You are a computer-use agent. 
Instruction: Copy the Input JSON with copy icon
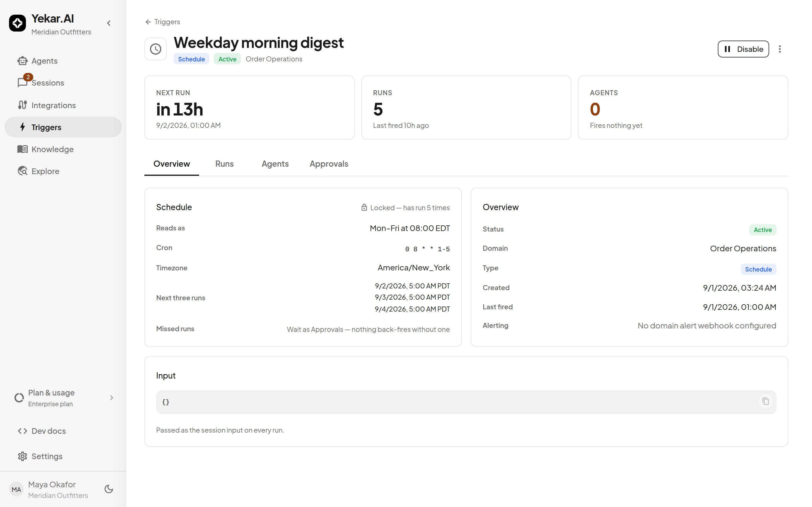765,401
